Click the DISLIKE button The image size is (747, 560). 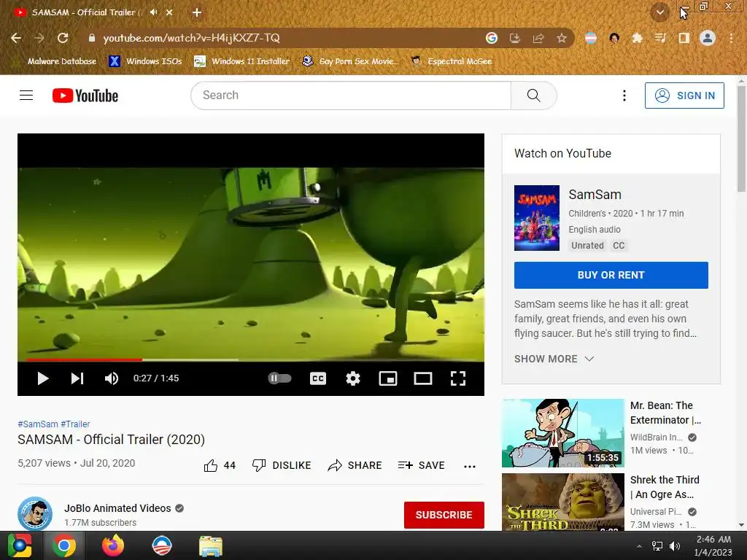click(282, 465)
